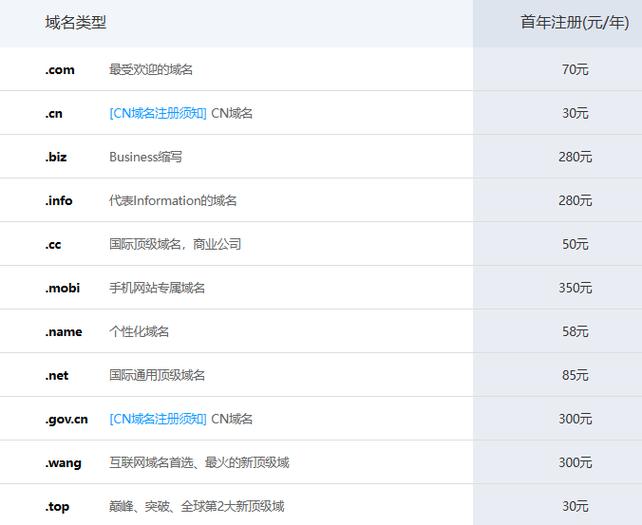Open CN域名注册须知 link in .cn row
The image size is (642, 525).
pos(158,113)
